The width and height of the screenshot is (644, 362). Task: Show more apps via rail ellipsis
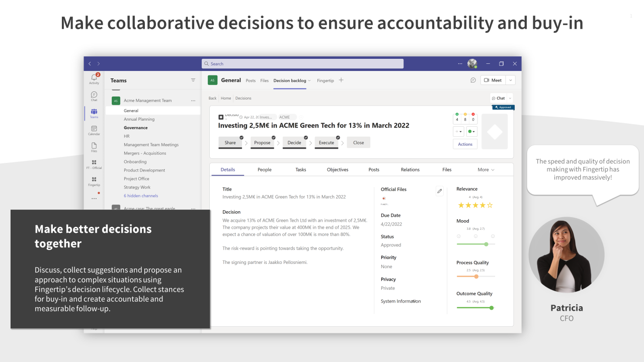94,199
